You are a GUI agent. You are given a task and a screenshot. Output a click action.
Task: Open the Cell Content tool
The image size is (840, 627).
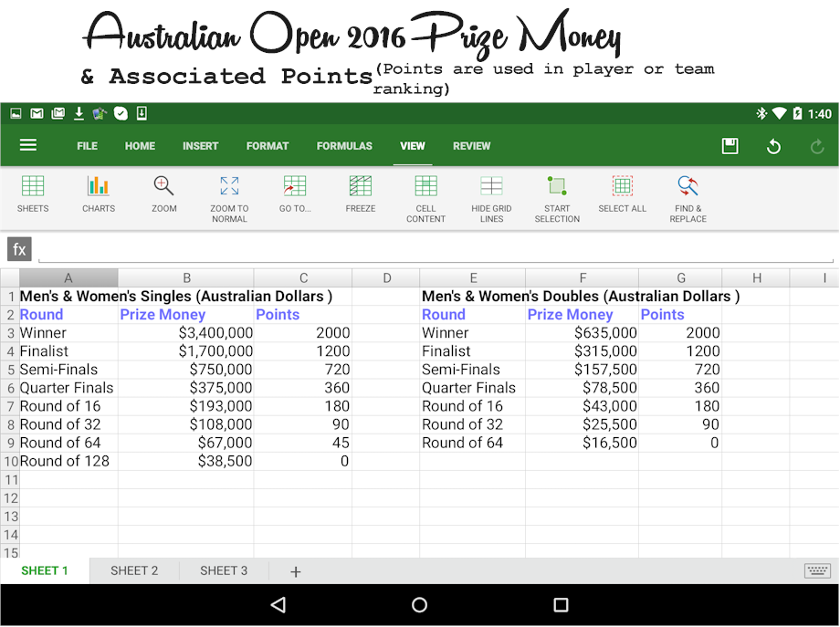tap(425, 199)
